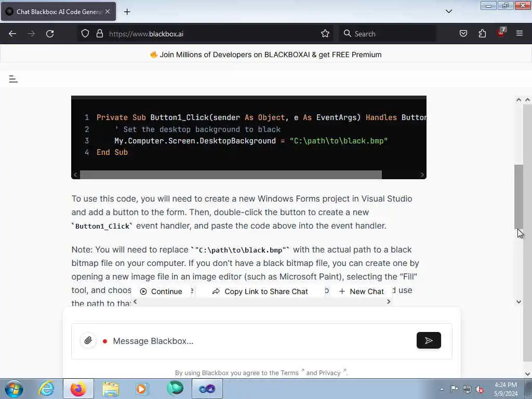Click the action buttons scroll left arrow
Screen dimensions: 532x399
[135, 302]
